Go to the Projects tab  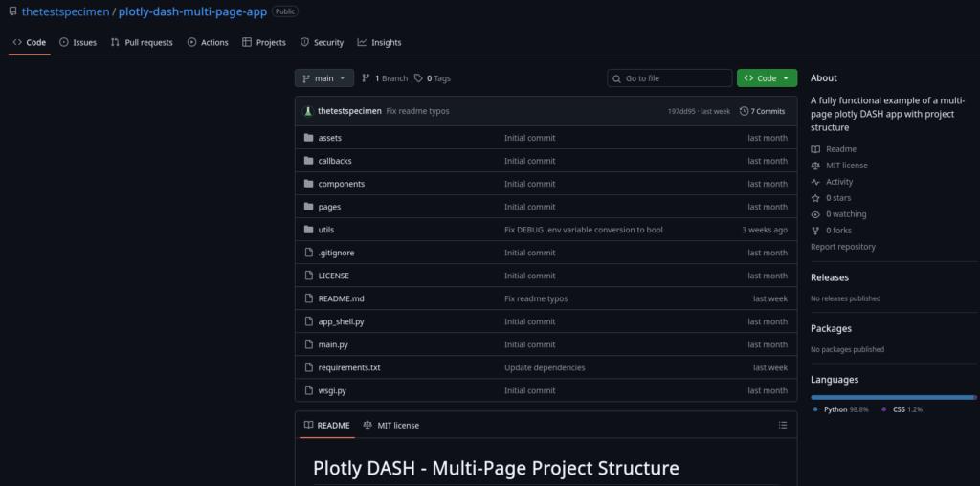coord(264,42)
